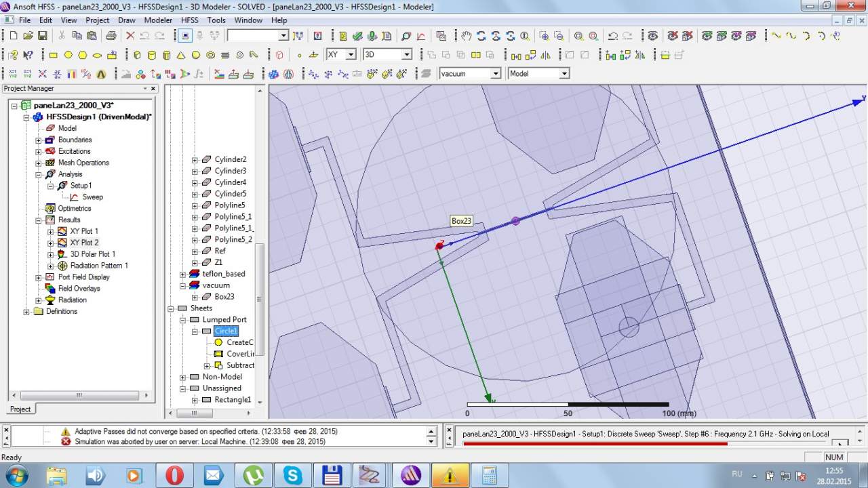Click the Print icon in toolbar
The height and width of the screenshot is (488, 868).
pos(111,36)
